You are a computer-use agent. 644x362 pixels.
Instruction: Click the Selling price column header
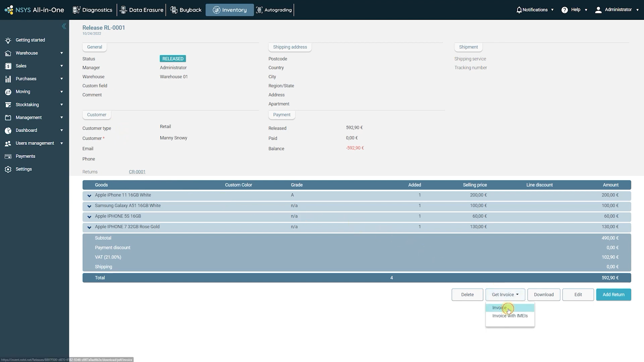[x=475, y=185]
